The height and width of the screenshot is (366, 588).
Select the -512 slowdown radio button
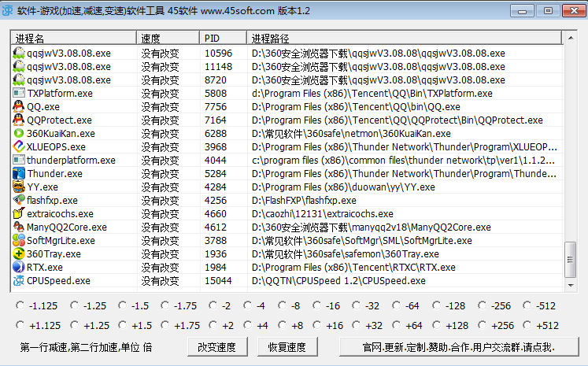pos(527,305)
